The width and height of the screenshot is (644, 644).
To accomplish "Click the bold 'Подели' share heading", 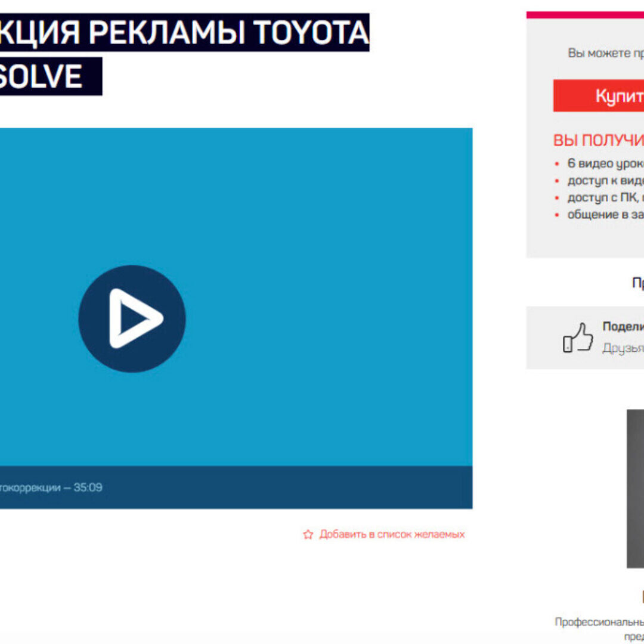I will point(623,326).
